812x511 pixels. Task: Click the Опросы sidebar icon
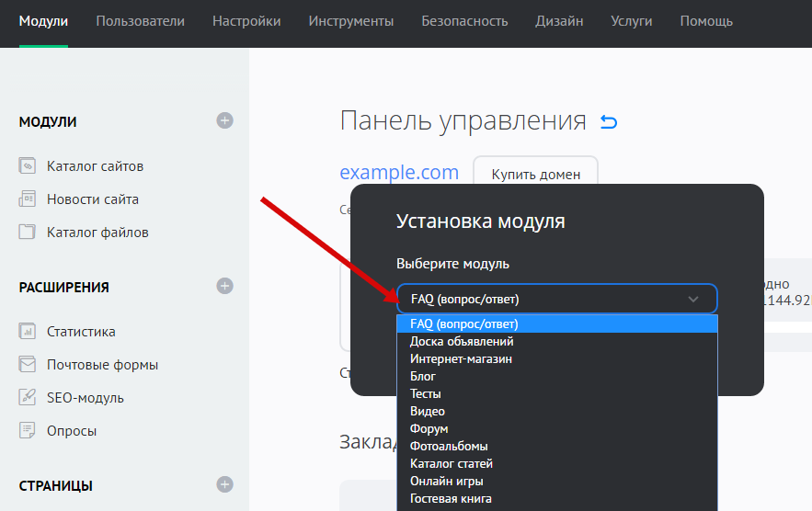pyautogui.click(x=27, y=431)
